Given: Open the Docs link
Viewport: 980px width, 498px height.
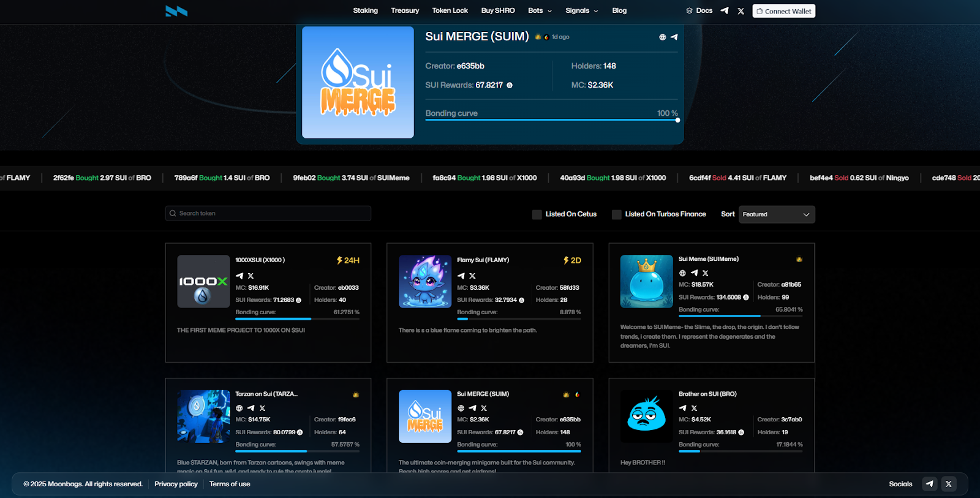Looking at the screenshot, I should (x=699, y=10).
